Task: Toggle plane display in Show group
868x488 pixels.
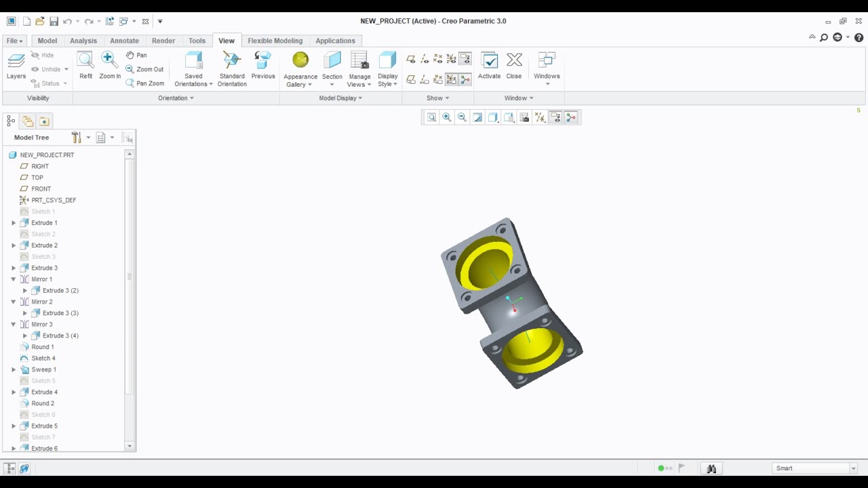Action: (x=411, y=60)
